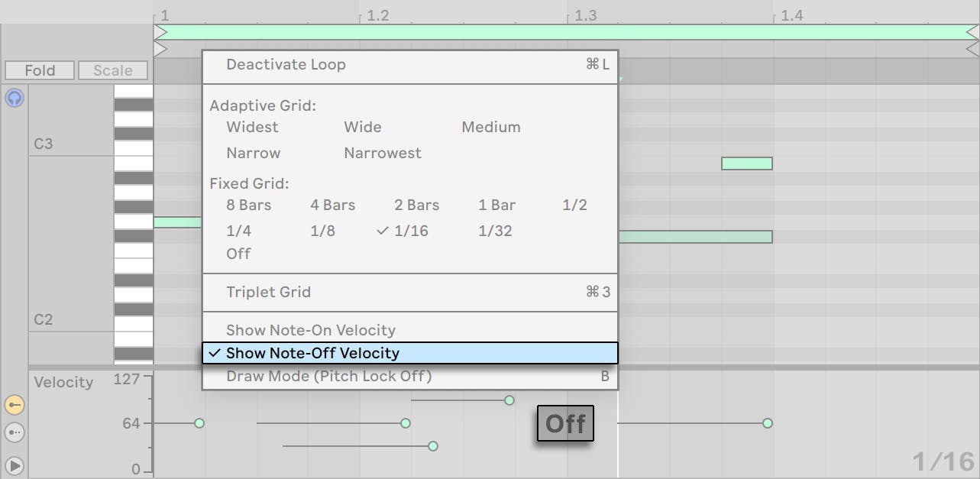
Task: Select the orange velocity lever icon
Action: [14, 405]
